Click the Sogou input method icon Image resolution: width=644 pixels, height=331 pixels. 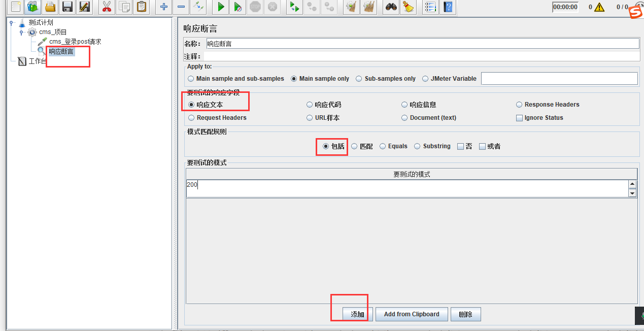click(636, 13)
